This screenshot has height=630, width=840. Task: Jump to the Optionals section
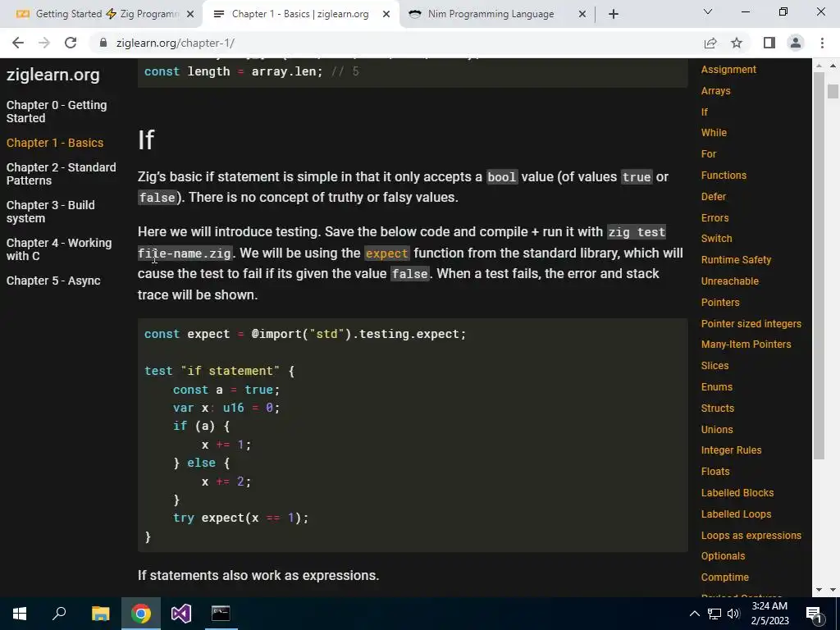[723, 556]
